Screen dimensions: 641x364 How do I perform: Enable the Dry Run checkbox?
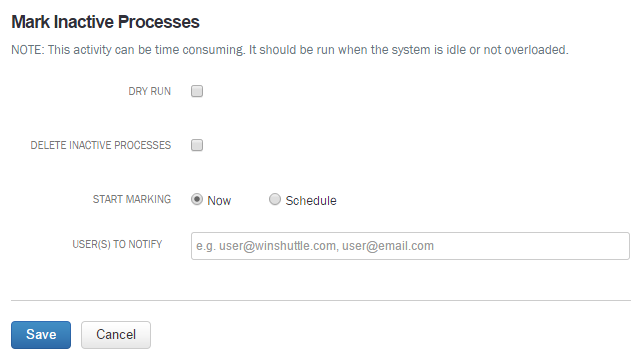(x=197, y=91)
